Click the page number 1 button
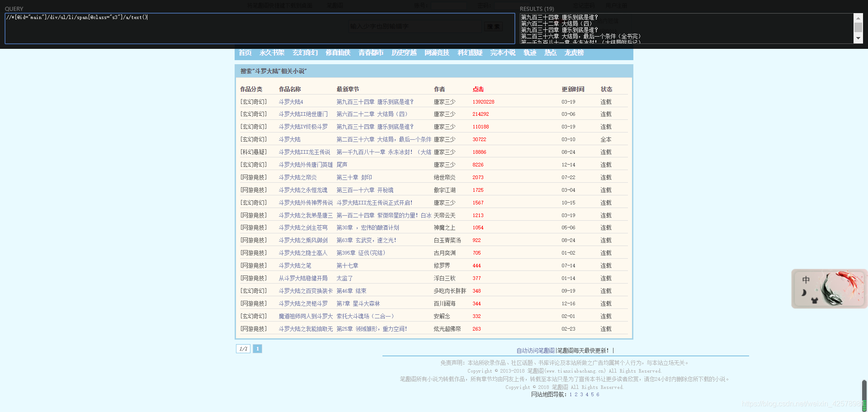Viewport: 868px width, 412px height. coord(257,349)
